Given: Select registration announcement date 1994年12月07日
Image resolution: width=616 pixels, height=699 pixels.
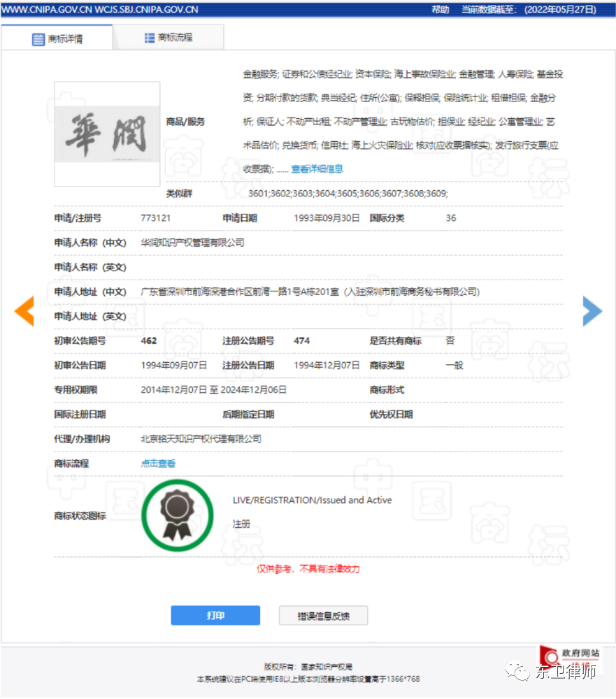Looking at the screenshot, I should (x=327, y=365).
